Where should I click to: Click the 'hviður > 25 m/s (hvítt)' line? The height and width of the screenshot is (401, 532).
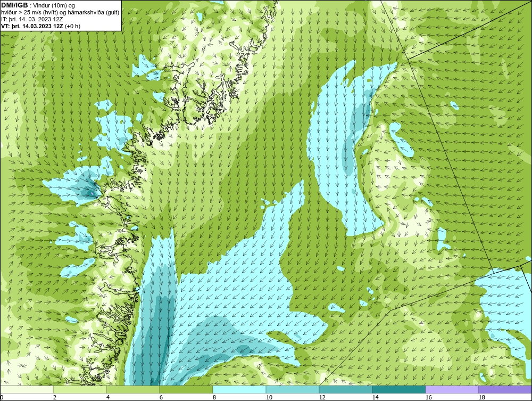click(60, 13)
